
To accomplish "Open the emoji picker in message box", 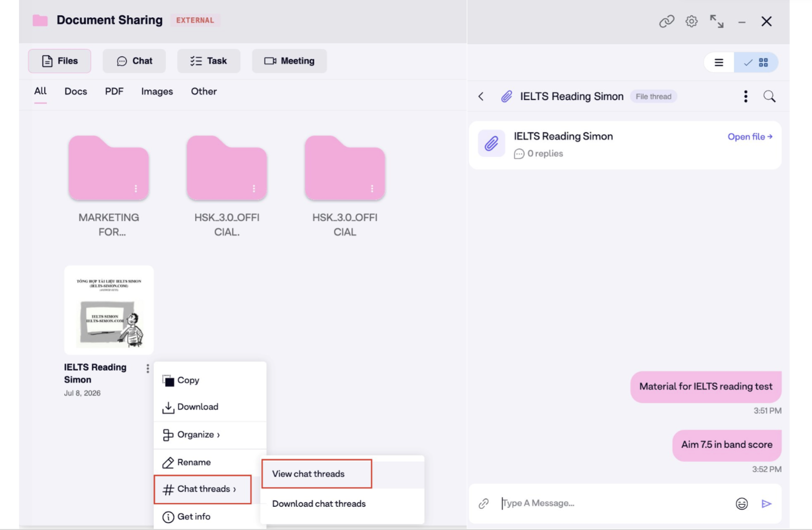I will [x=742, y=504].
